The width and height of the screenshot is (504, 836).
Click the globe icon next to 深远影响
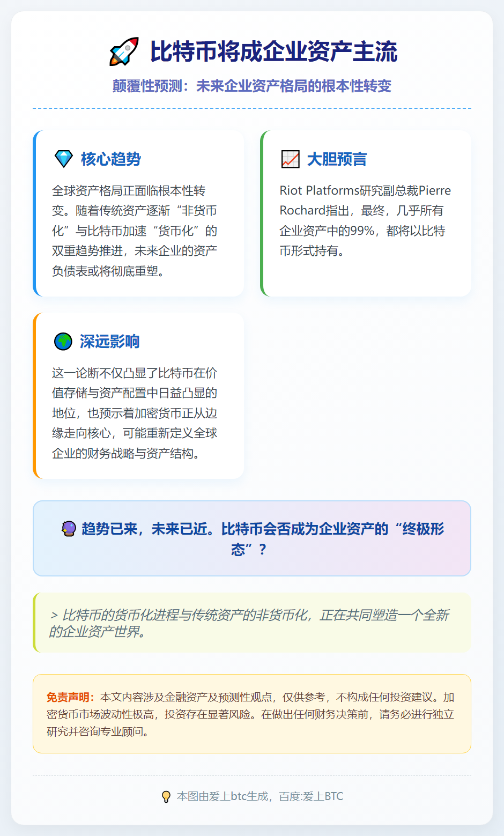tap(63, 341)
